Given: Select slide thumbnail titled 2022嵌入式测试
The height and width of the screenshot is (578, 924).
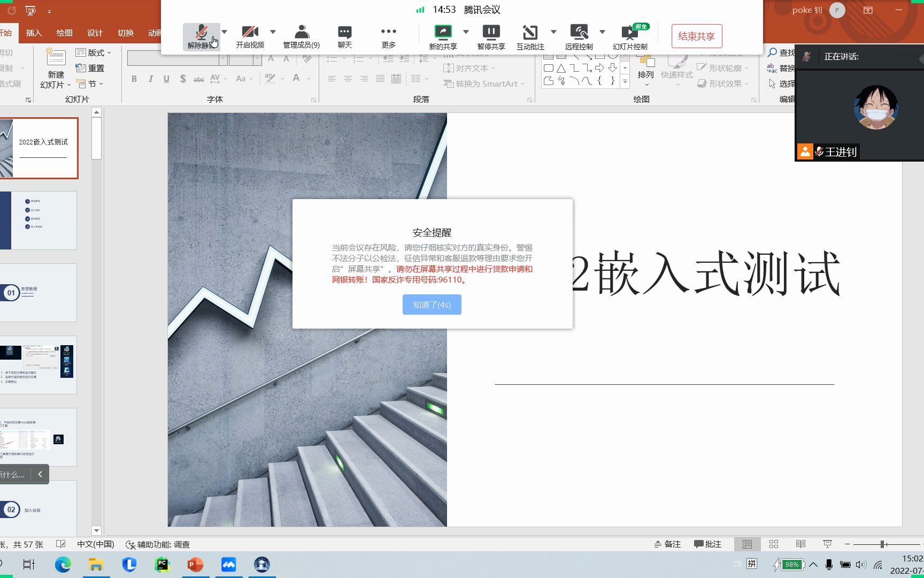Looking at the screenshot, I should tap(38, 148).
